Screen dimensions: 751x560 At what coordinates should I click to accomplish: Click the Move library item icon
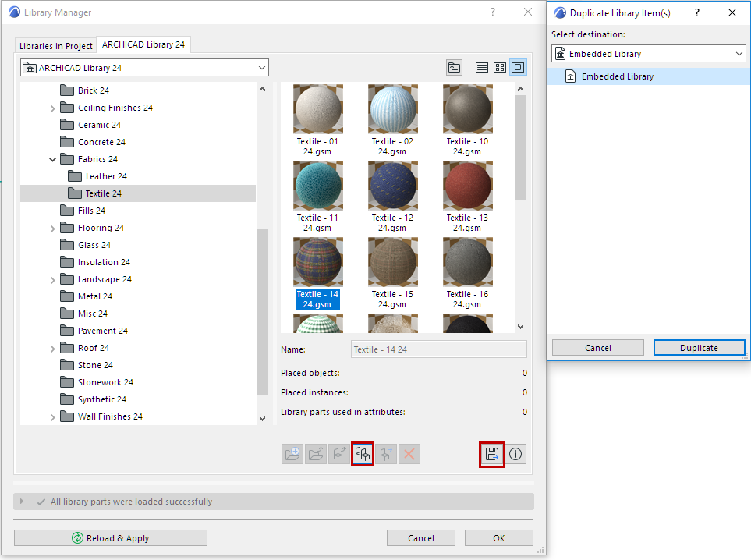[x=386, y=454]
